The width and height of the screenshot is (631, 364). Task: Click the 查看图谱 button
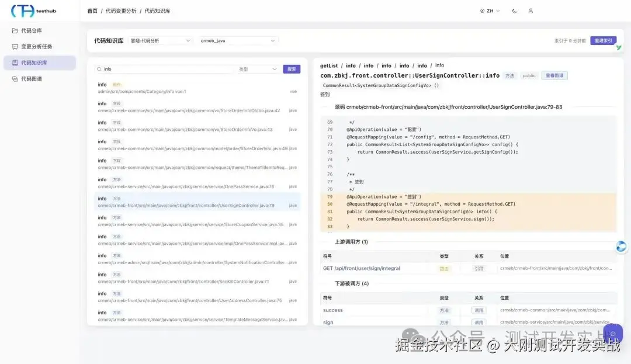coord(554,75)
